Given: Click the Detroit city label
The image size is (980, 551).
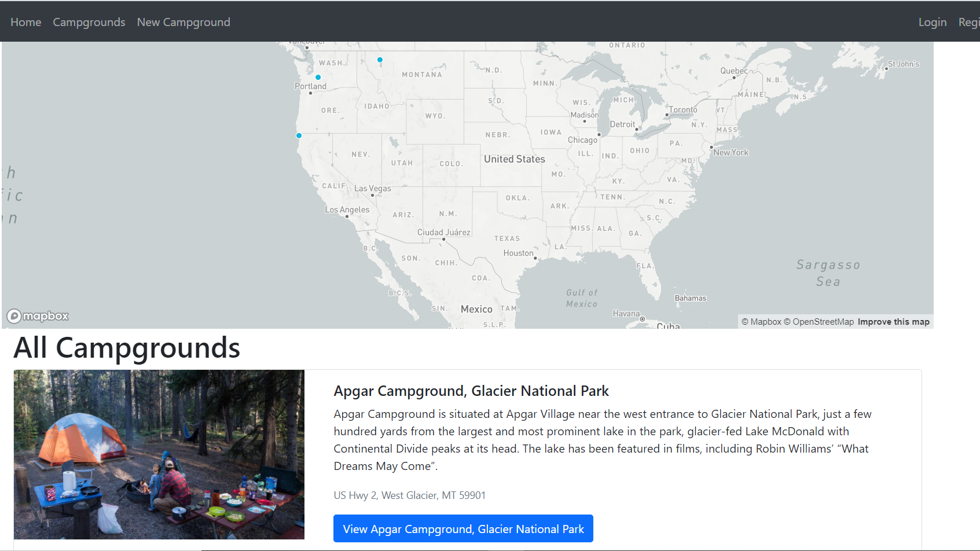Looking at the screenshot, I should pyautogui.click(x=622, y=124).
